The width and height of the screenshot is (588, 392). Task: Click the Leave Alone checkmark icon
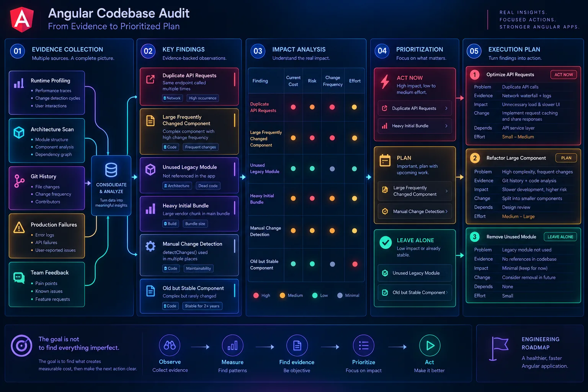click(385, 242)
